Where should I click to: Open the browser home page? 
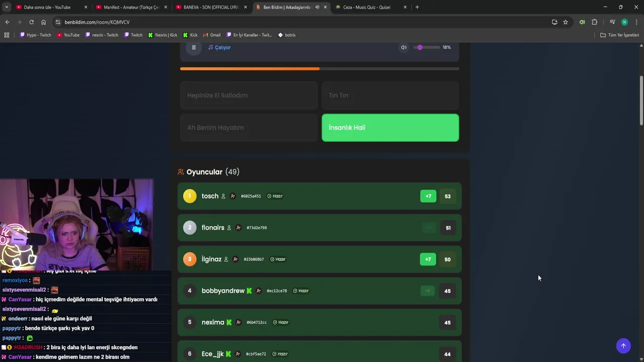43,22
